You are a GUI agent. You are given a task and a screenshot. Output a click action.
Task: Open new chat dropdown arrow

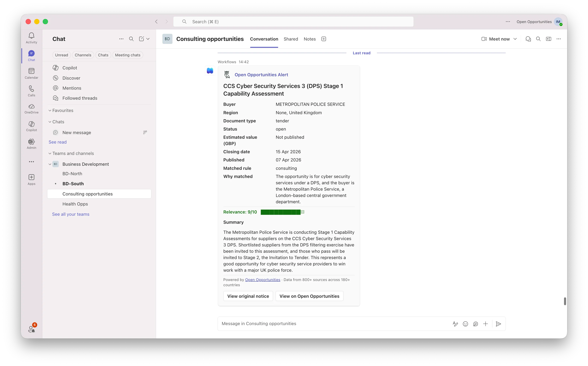[148, 39]
